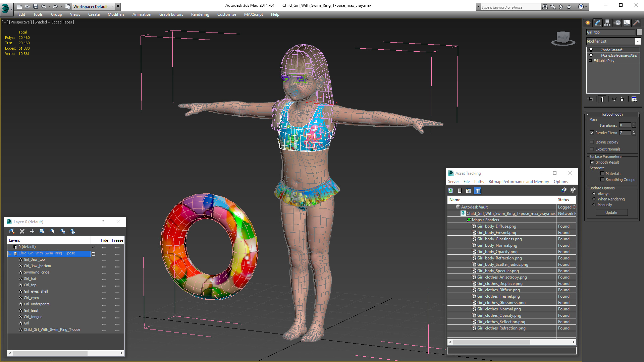
Task: Click the Shaded + Edged Faces viewport label
Action: [x=53, y=22]
